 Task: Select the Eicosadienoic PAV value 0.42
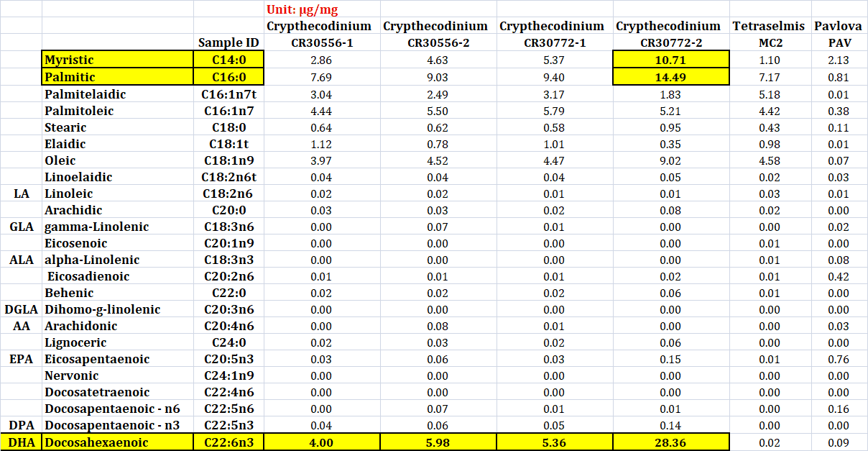point(839,276)
